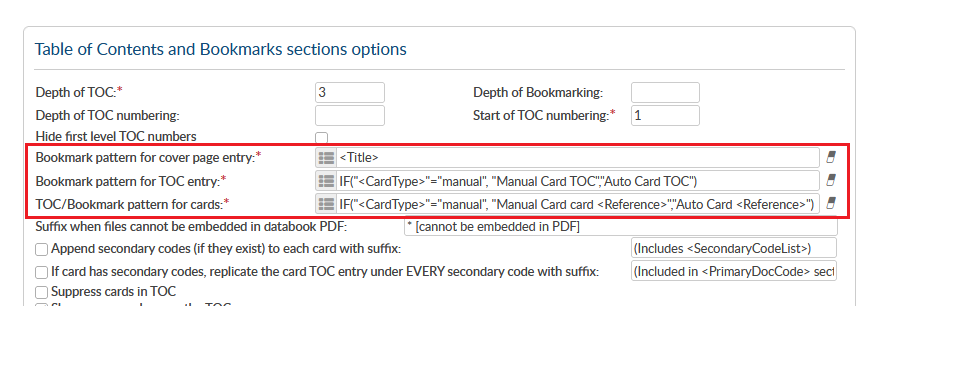The width and height of the screenshot is (977, 368).
Task: Open field list for cards TOC/Bookmark pattern
Action: [326, 204]
